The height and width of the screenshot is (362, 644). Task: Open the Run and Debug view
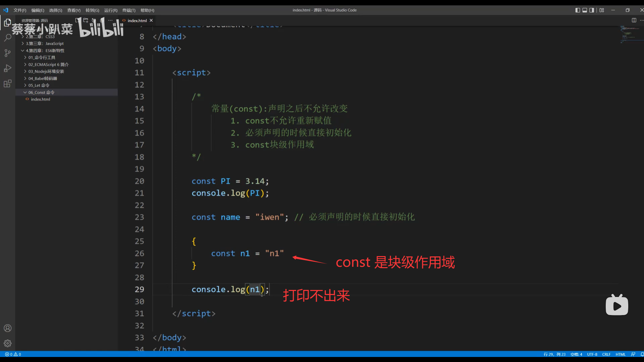(x=7, y=68)
